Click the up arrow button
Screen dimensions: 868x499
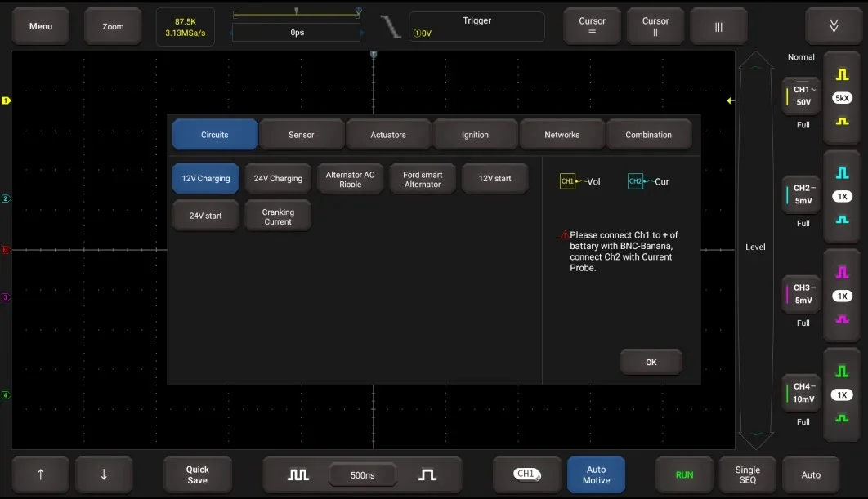tap(40, 474)
